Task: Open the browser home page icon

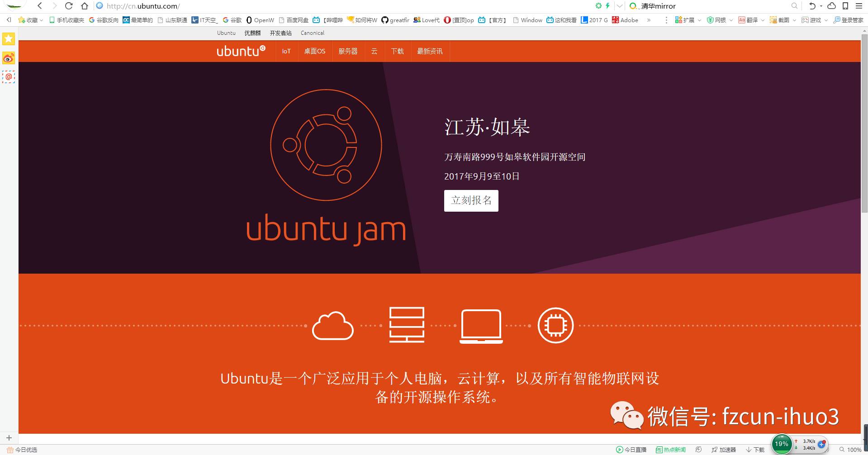Action: pos(85,6)
